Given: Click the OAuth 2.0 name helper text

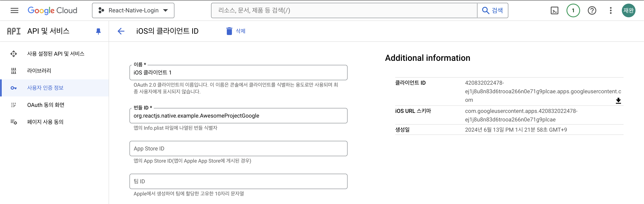Looking at the screenshot, I should (236, 88).
